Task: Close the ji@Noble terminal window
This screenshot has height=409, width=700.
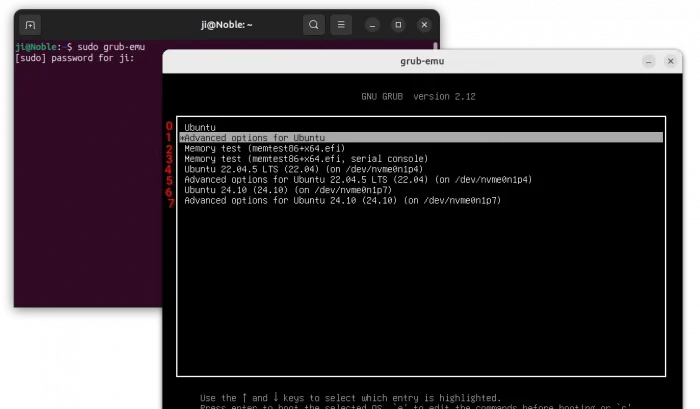Action: (424, 25)
